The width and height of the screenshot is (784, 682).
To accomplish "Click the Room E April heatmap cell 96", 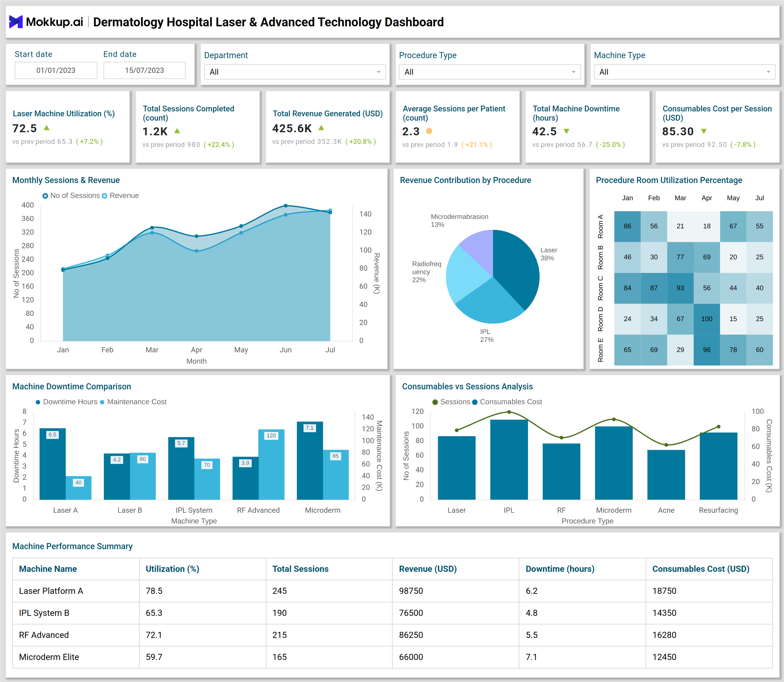I will pyautogui.click(x=707, y=350).
